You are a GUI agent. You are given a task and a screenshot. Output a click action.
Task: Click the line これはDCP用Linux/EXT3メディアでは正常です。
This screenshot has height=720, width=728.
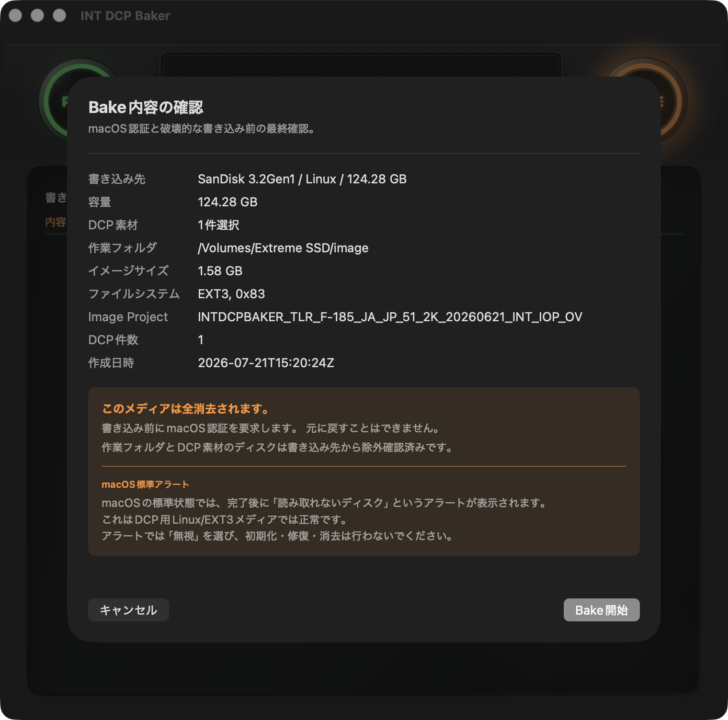pyautogui.click(x=225, y=519)
